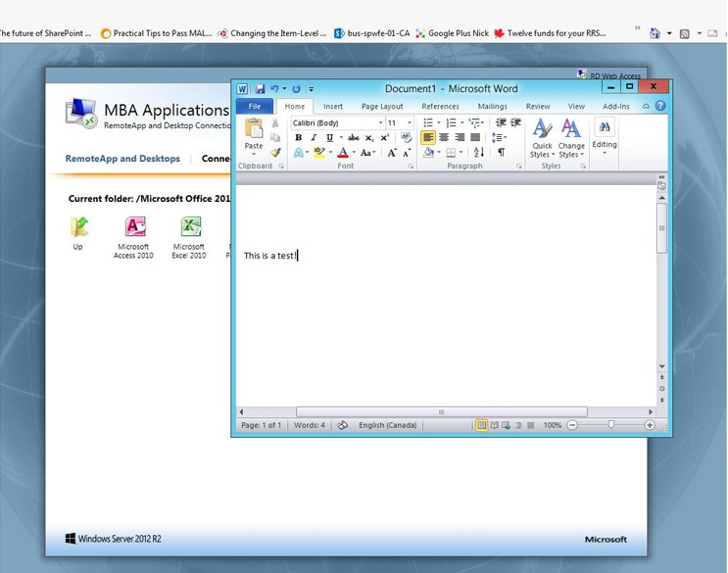Viewport: 728px width, 573px height.
Task: Open the File tab
Action: (x=255, y=106)
